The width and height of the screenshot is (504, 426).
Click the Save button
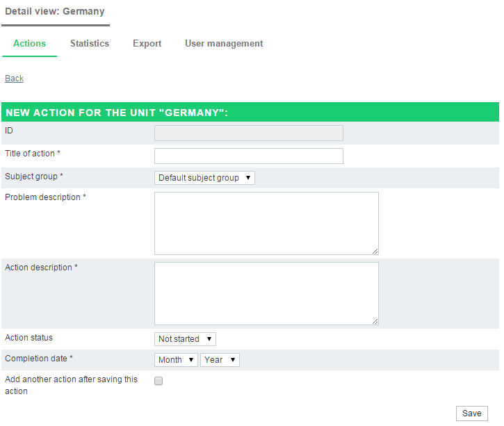(x=471, y=413)
